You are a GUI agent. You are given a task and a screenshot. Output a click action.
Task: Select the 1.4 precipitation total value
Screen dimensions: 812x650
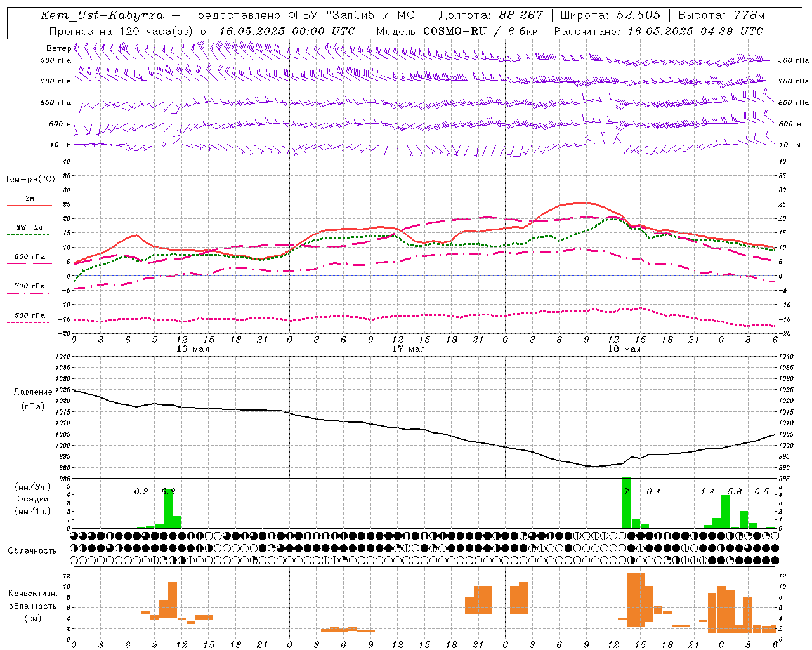coord(707,491)
